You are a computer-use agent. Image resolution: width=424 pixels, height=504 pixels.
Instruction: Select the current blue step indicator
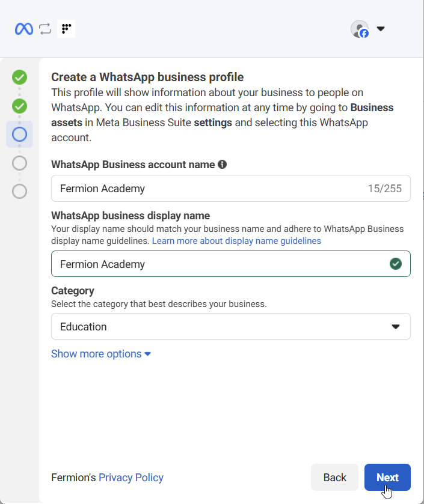(x=19, y=135)
